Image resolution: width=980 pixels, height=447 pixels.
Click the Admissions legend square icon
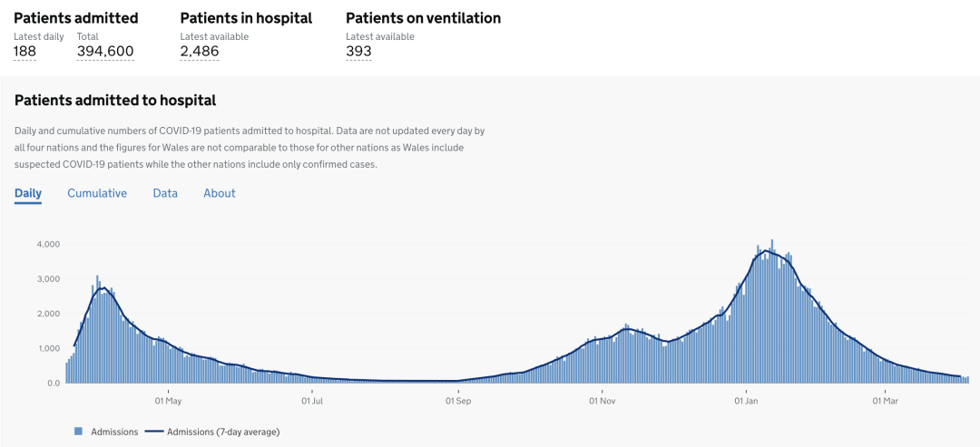coord(79,432)
